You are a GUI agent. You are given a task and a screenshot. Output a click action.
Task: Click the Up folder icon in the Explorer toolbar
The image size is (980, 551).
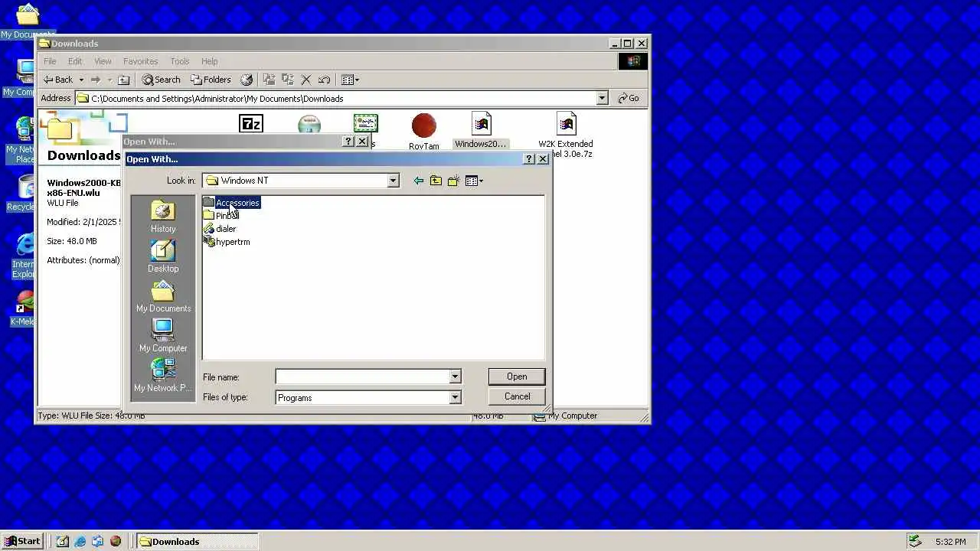click(x=124, y=80)
